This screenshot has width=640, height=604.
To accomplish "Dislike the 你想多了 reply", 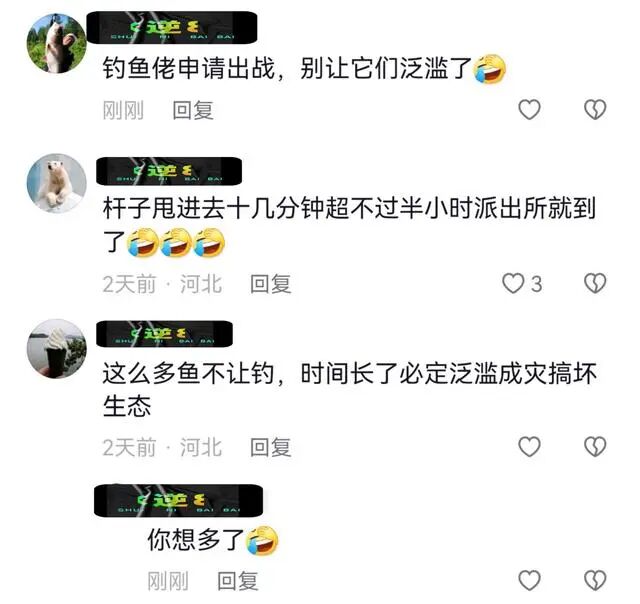I will click(x=595, y=580).
